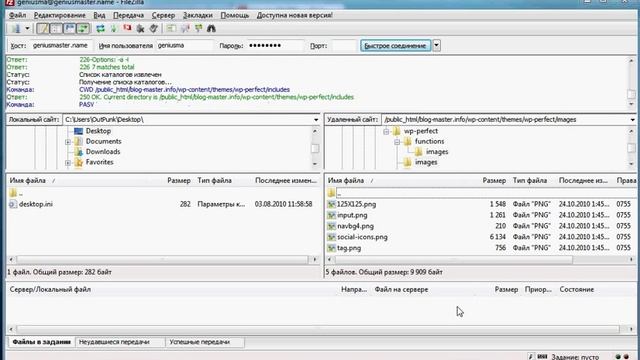The image size is (640, 360).
Task: Focus the Имя пользователя input field
Action: click(x=185, y=46)
